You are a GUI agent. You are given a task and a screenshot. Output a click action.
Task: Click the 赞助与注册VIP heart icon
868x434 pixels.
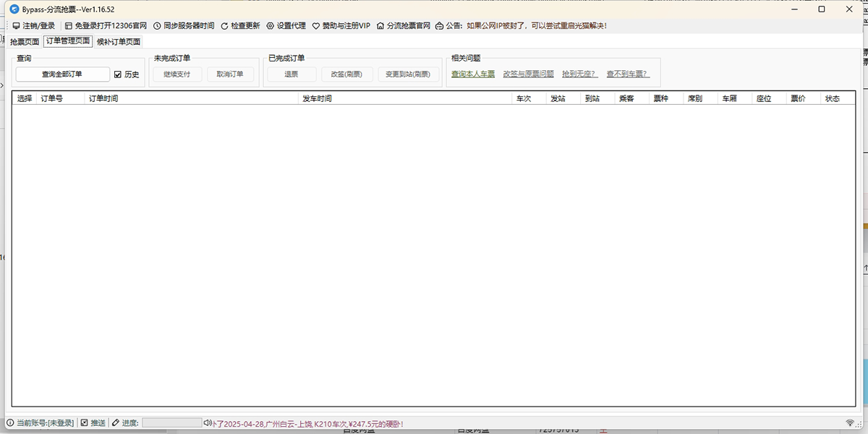[x=315, y=25]
